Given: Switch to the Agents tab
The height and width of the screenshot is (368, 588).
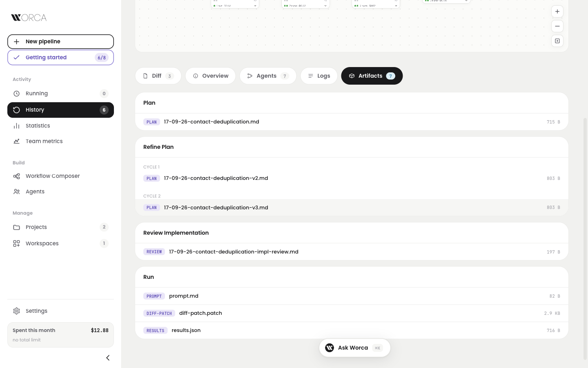Looking at the screenshot, I should pyautogui.click(x=268, y=76).
